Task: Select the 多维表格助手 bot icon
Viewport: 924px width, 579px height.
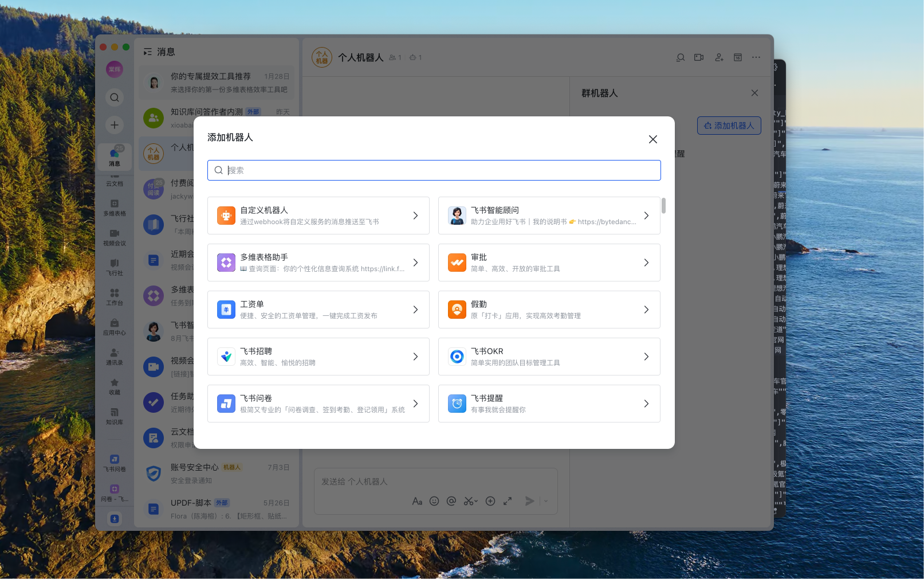Action: [x=226, y=263]
